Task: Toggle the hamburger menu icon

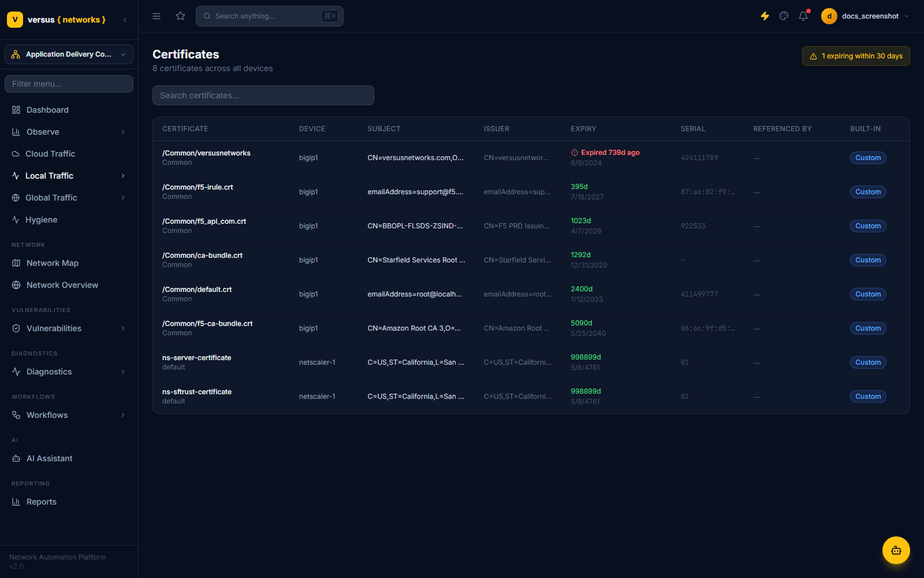Action: [x=157, y=16]
